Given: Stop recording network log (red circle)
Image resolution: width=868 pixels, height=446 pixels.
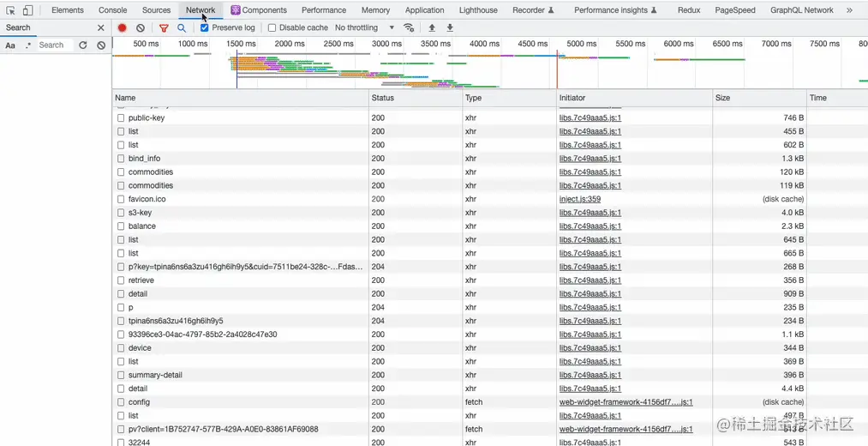Looking at the screenshot, I should (123, 27).
